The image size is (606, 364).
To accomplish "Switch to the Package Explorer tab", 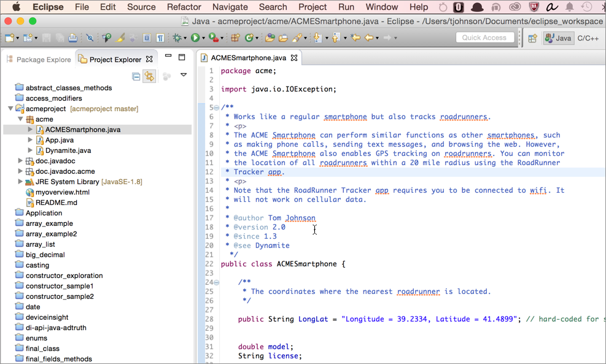I will (x=43, y=60).
